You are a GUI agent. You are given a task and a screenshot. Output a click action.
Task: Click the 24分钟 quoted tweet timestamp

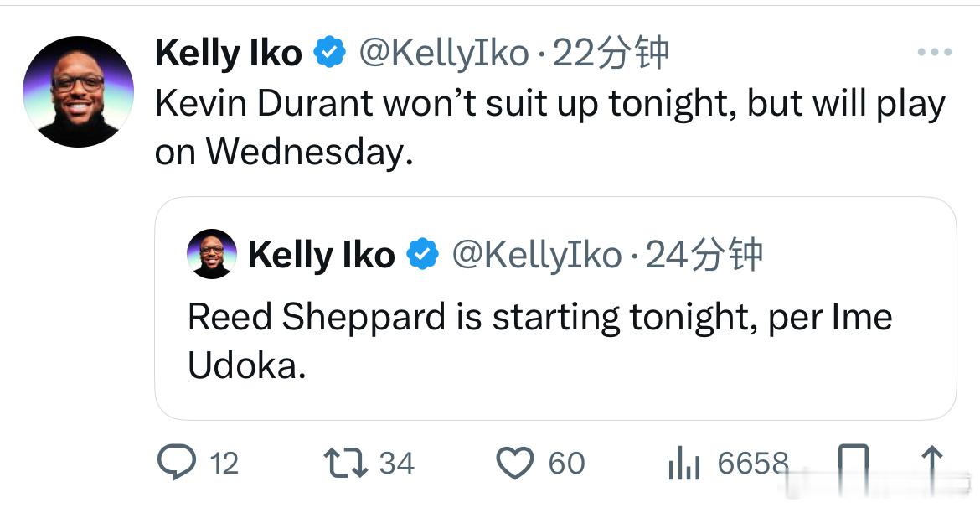(704, 255)
